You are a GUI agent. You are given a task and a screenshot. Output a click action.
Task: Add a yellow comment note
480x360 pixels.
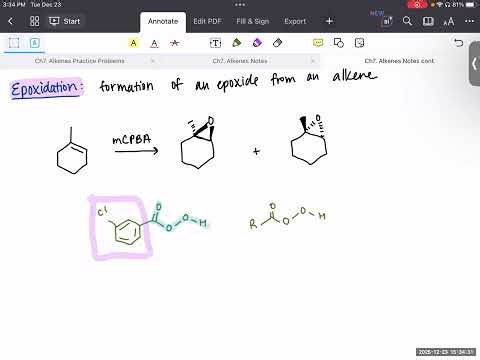pyautogui.click(x=318, y=43)
